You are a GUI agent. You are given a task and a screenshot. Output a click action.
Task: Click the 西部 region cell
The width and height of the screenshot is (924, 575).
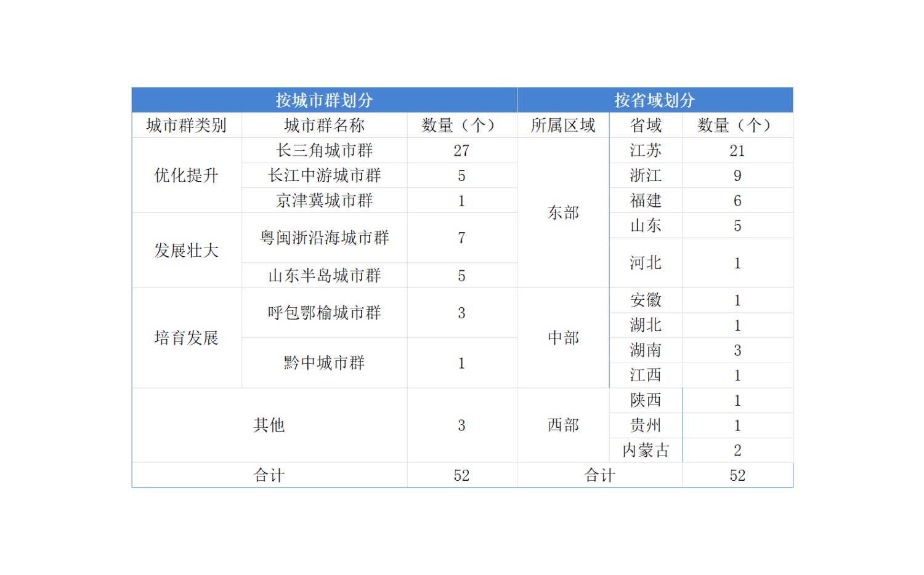click(563, 425)
